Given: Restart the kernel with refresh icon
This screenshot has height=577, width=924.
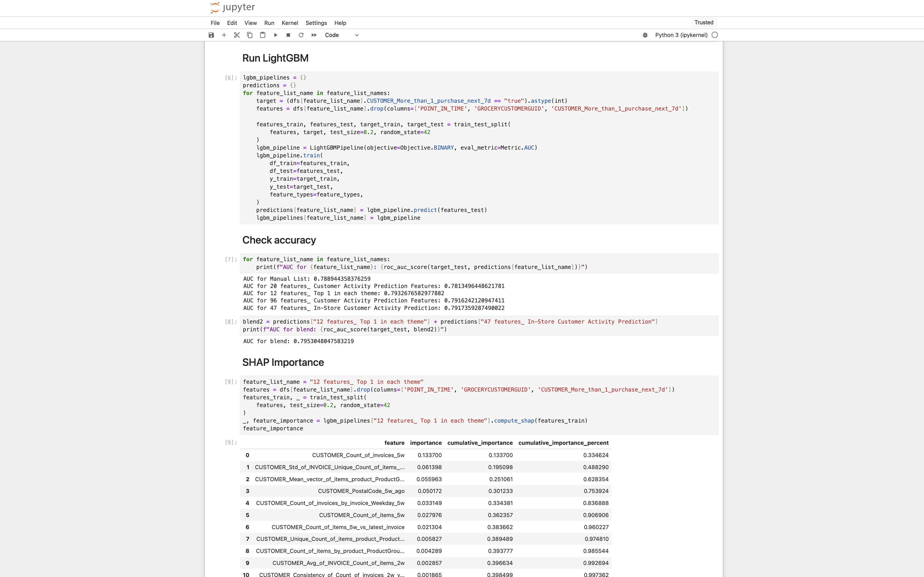Looking at the screenshot, I should point(301,35).
